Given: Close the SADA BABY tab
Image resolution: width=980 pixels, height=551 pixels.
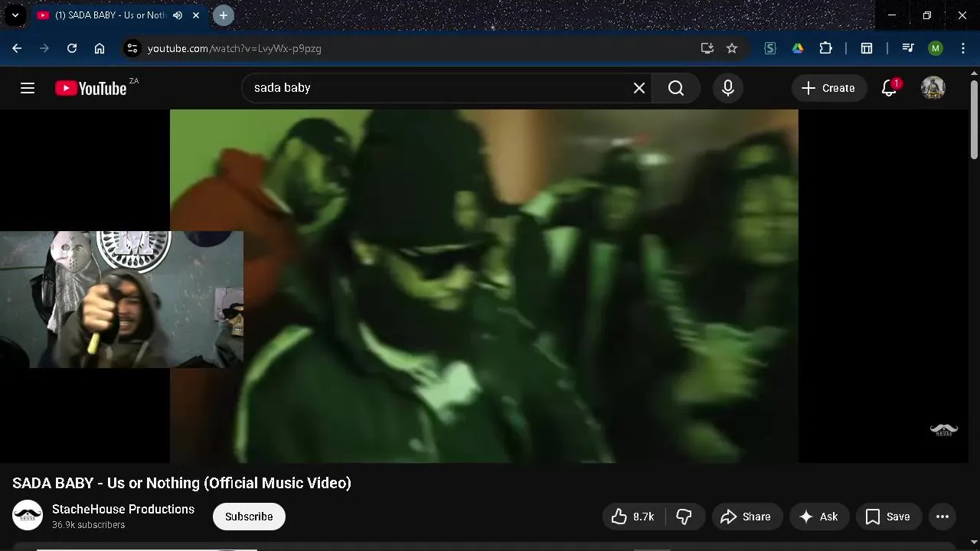Looking at the screenshot, I should point(196,15).
